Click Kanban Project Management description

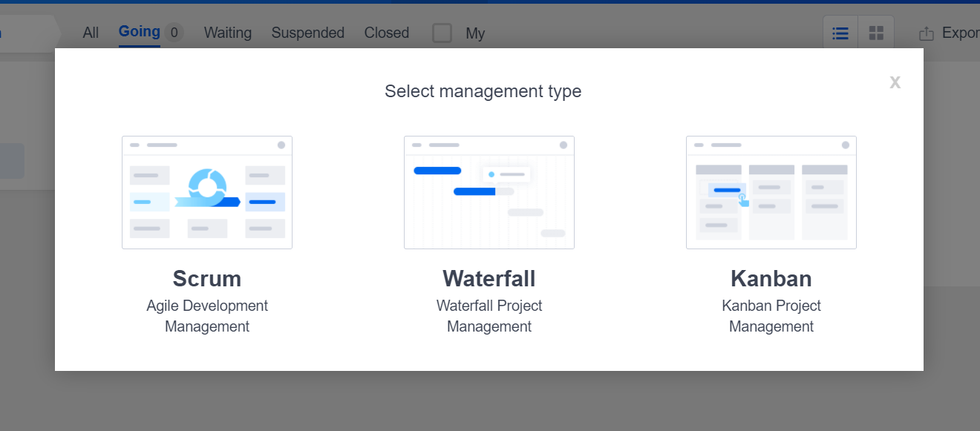pyautogui.click(x=771, y=316)
